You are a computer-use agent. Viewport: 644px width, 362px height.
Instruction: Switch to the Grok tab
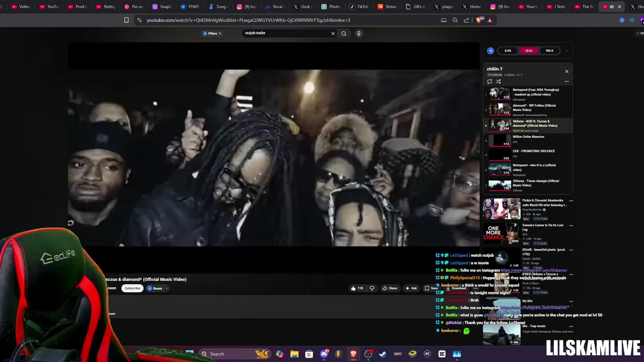point(302,7)
